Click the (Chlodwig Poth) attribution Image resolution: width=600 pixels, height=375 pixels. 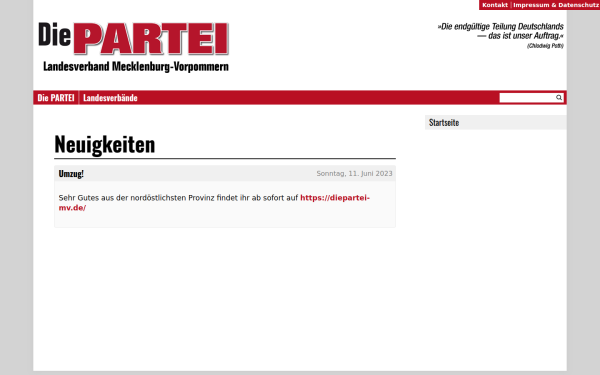(x=545, y=46)
